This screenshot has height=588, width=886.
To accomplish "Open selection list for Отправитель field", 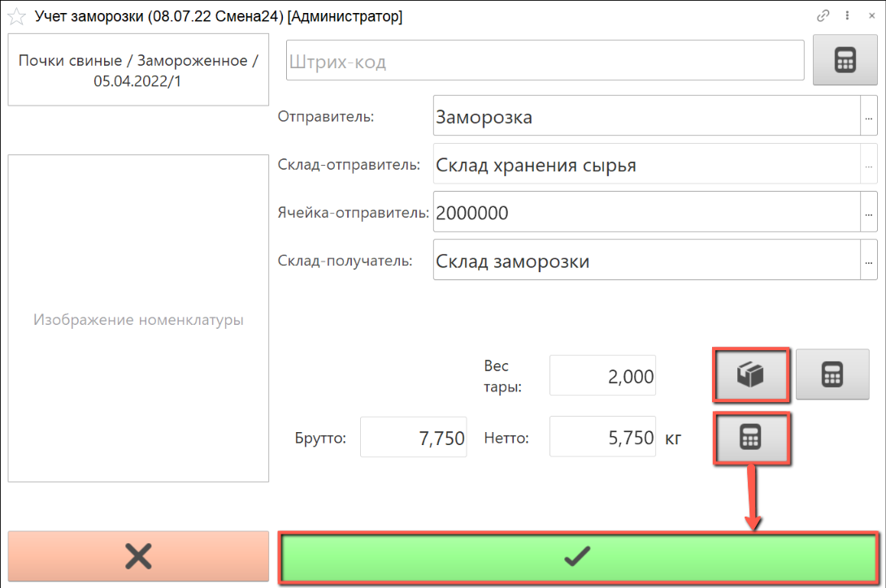I will 869,117.
